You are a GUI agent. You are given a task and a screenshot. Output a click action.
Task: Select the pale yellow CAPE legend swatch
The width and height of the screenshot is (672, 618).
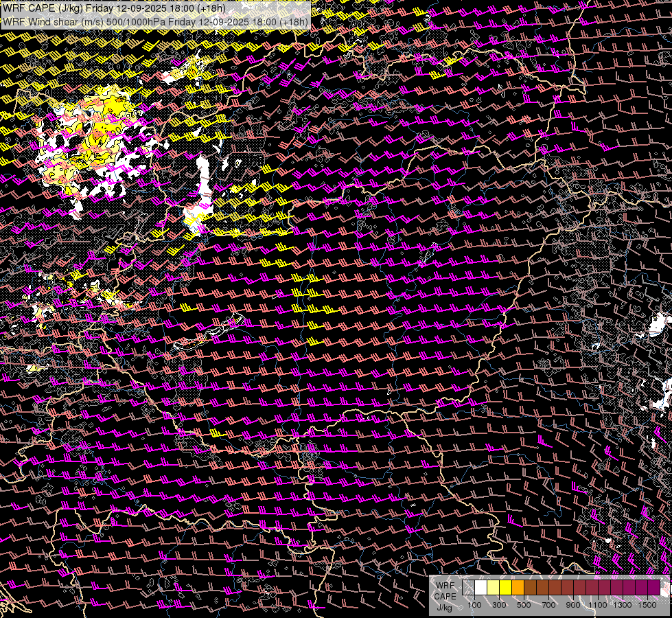click(x=494, y=587)
